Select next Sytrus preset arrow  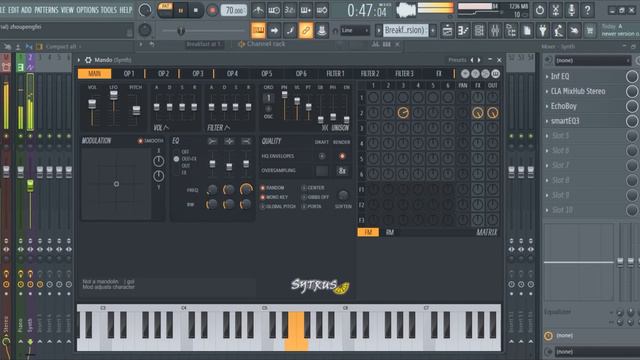[479, 60]
